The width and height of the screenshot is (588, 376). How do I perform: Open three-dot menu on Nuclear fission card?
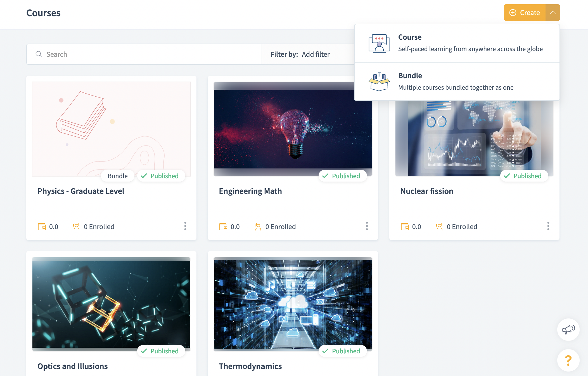tap(548, 226)
